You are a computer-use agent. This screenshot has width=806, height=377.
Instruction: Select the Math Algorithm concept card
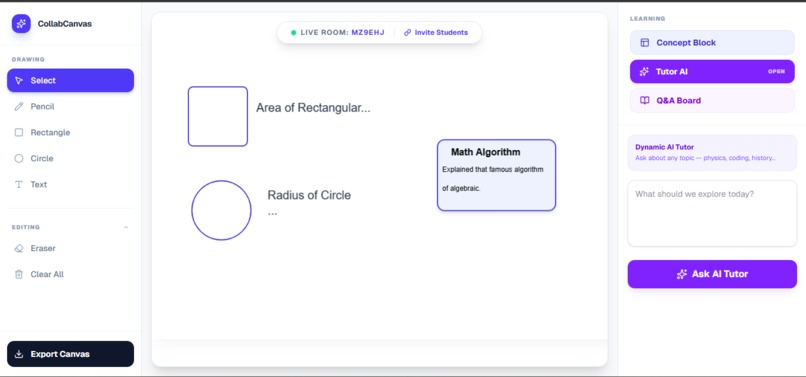coord(497,175)
